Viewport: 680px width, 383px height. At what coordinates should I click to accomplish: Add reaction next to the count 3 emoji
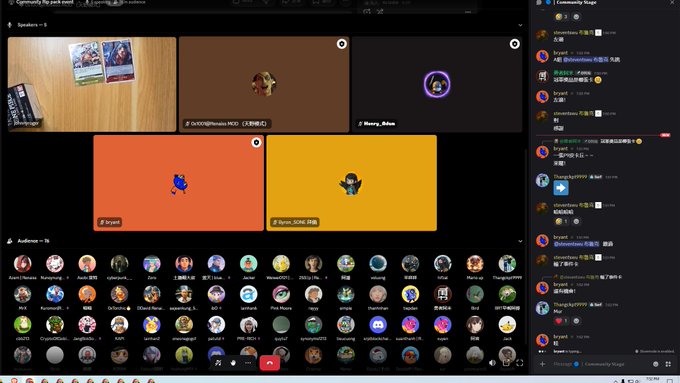pyautogui.click(x=576, y=17)
